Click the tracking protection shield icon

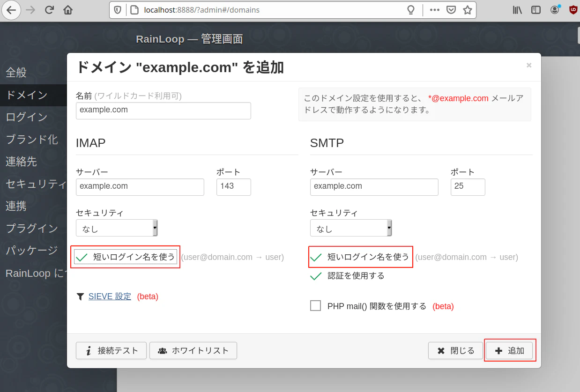click(118, 10)
